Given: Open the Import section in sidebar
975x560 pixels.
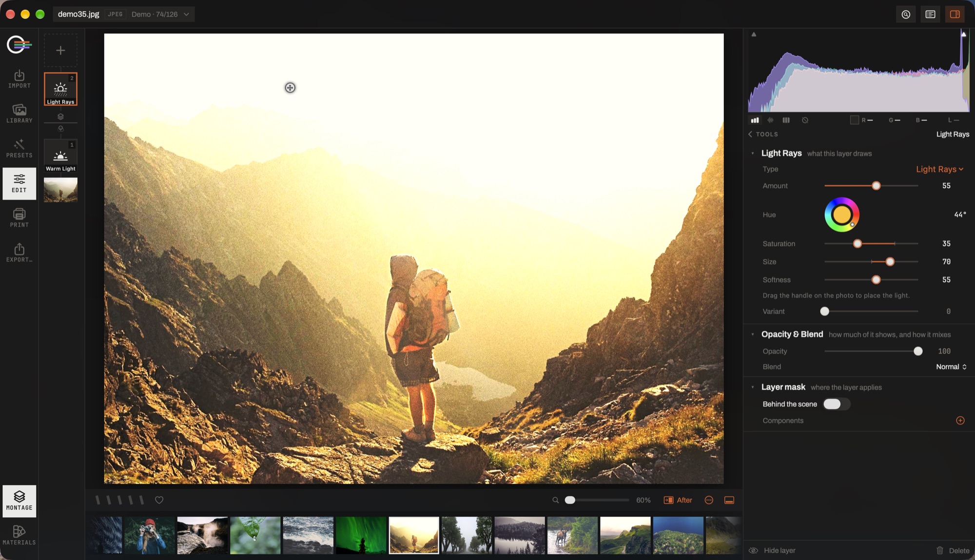Looking at the screenshot, I should coord(19,79).
